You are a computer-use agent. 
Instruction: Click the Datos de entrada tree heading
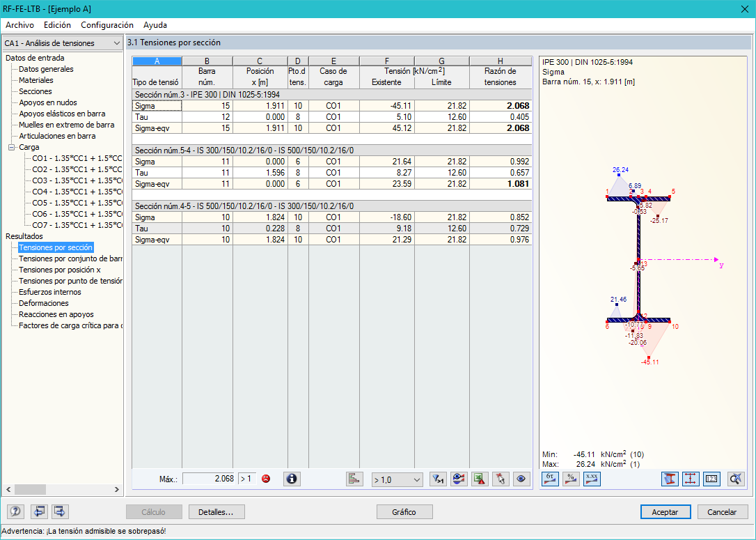35,58
